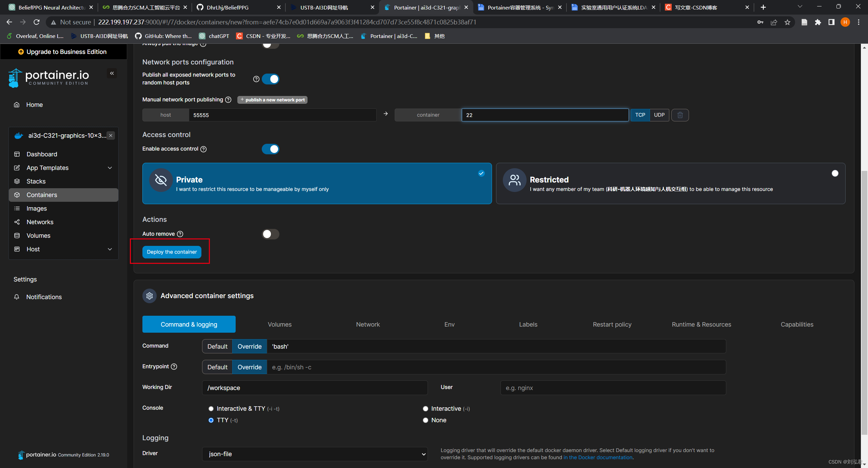This screenshot has width=868, height=468.
Task: Select the Restricted access control card
Action: [x=670, y=183]
